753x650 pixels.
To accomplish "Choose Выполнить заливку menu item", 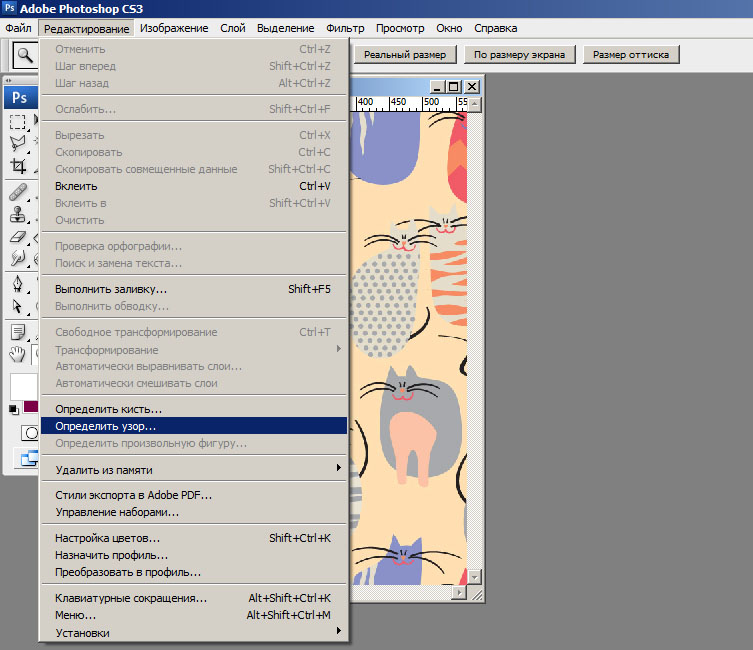I will (x=194, y=289).
